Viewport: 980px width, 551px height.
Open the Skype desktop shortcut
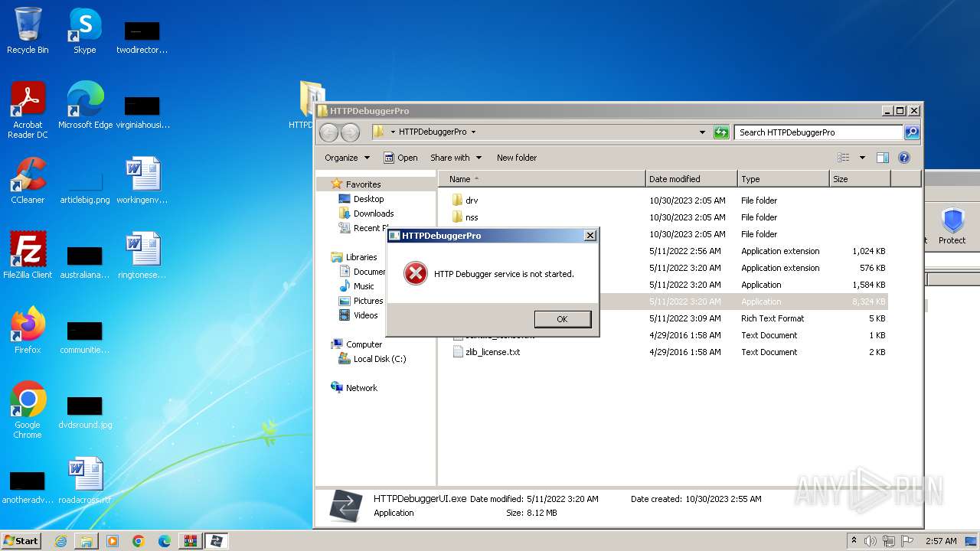tap(84, 31)
